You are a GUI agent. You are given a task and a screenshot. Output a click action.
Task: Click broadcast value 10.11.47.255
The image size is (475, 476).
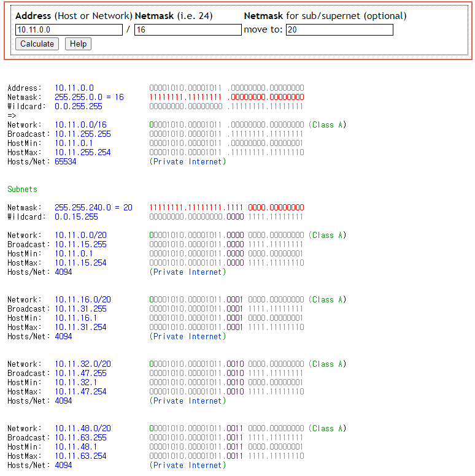coord(80,373)
